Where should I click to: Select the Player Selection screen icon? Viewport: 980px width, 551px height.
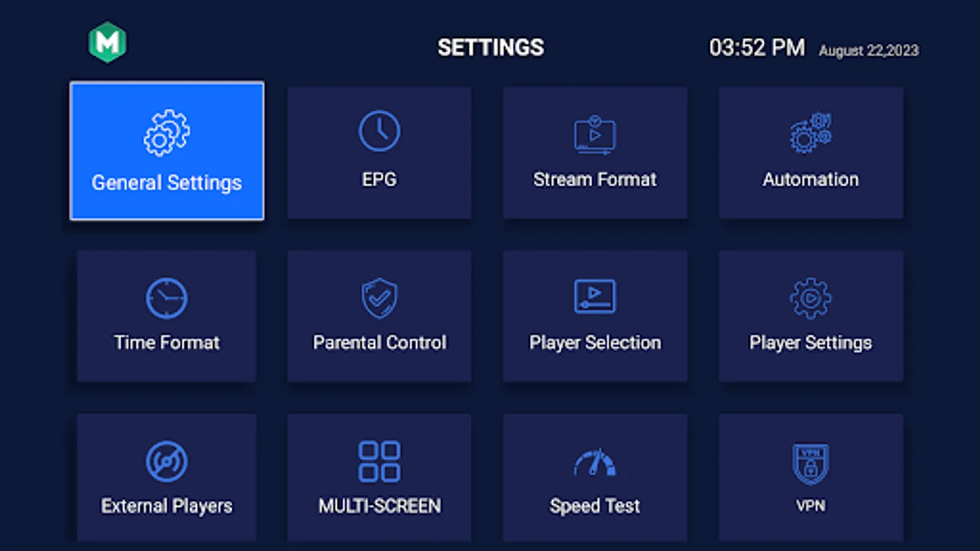595,296
